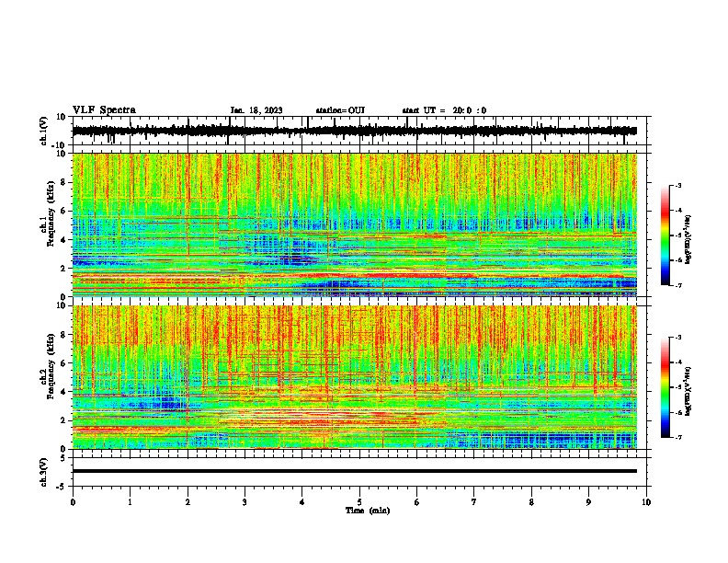728x563 pixels.
Task: Click the "station=OUI" label
Action: [340, 110]
